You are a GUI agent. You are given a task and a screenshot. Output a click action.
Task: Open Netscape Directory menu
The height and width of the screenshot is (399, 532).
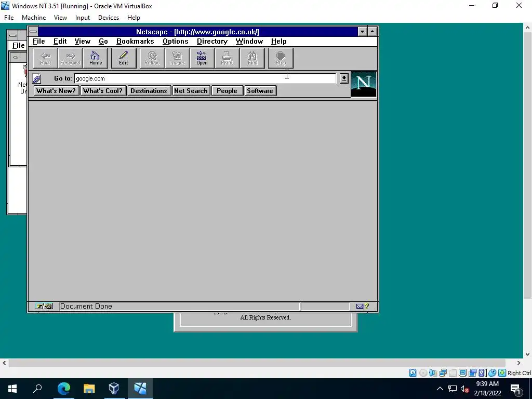[x=212, y=42]
